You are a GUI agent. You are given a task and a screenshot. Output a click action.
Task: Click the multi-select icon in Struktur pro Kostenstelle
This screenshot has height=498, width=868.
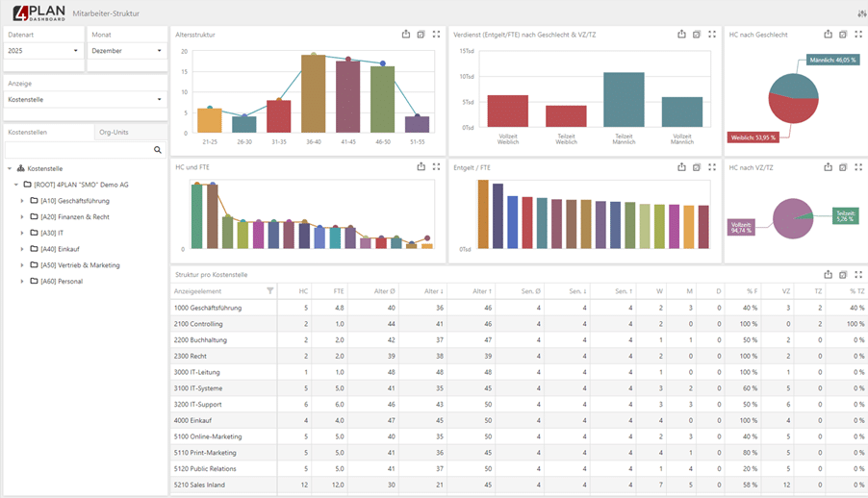tap(843, 274)
